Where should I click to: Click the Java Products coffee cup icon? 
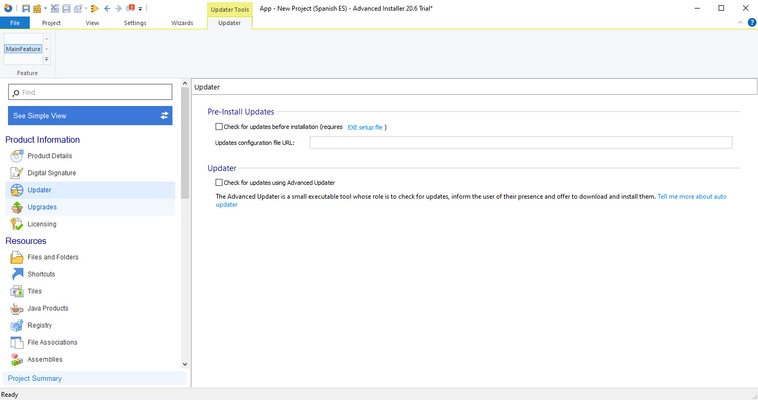tap(17, 308)
